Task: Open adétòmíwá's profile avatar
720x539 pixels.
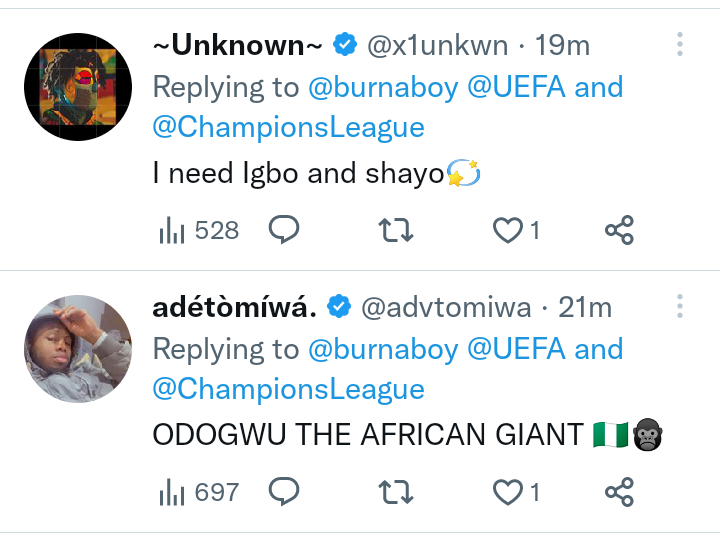Action: coord(78,349)
